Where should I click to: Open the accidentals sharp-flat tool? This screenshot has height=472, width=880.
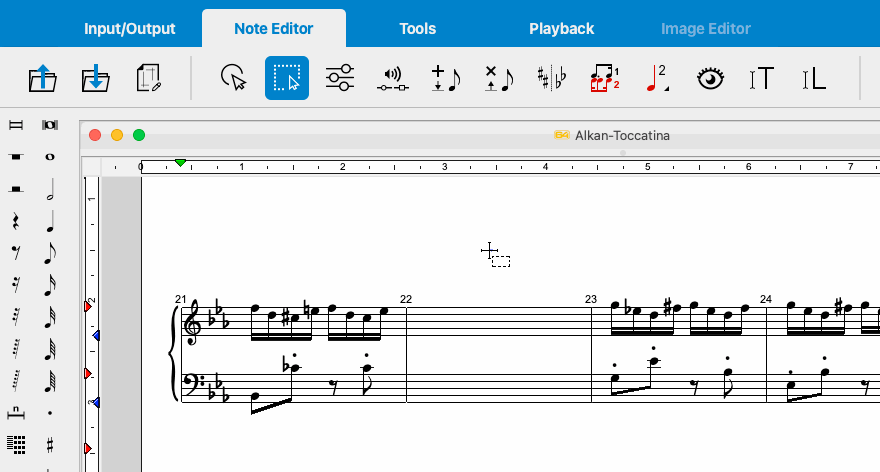[550, 78]
